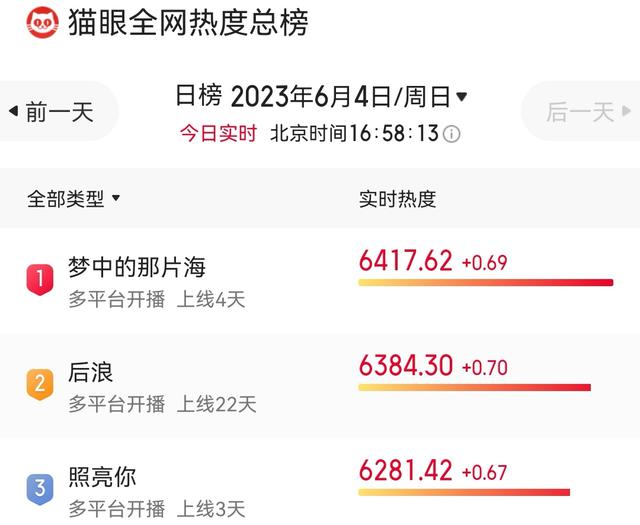Tap the orange rank 2 badge
Viewport: 640px width, 525px height.
click(40, 384)
